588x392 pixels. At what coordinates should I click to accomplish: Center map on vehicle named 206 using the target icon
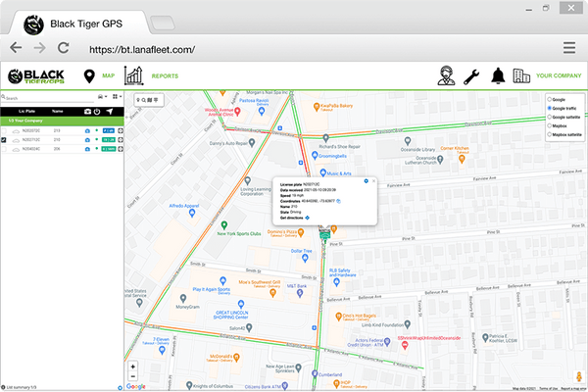click(121, 149)
